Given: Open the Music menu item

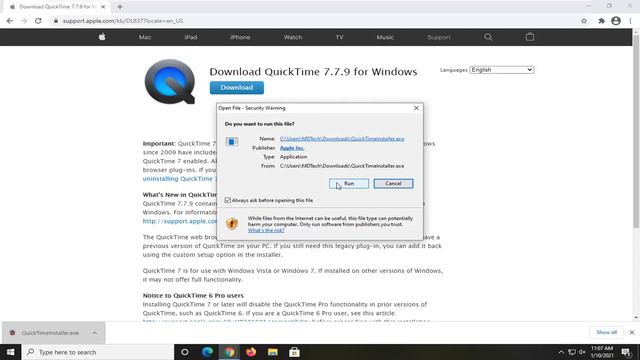Looking at the screenshot, I should coord(385,37).
